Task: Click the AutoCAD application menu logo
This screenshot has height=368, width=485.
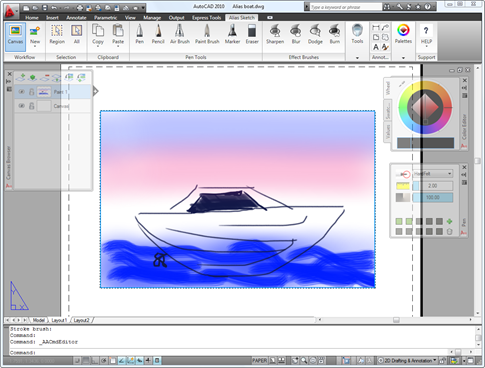Action: pyautogui.click(x=10, y=12)
